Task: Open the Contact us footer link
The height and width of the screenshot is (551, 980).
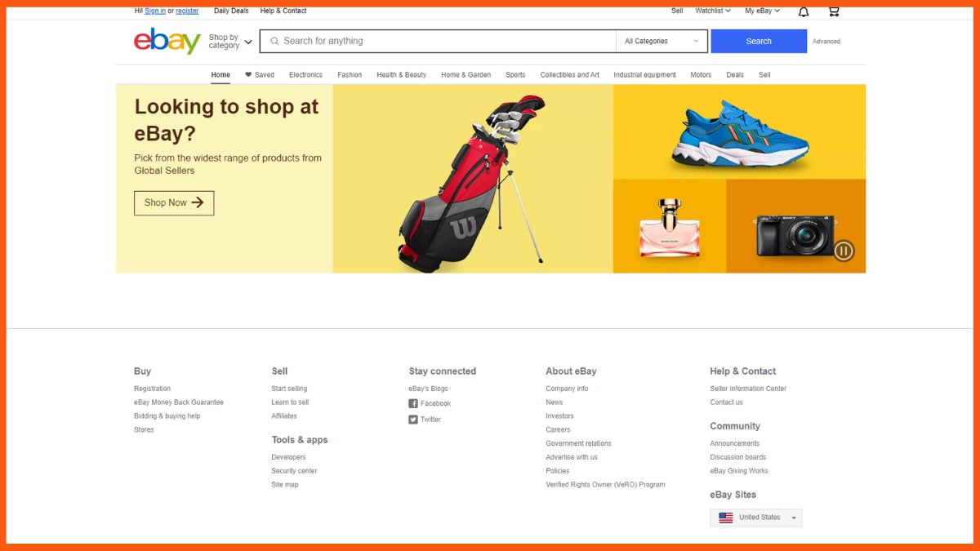Action: pyautogui.click(x=726, y=402)
